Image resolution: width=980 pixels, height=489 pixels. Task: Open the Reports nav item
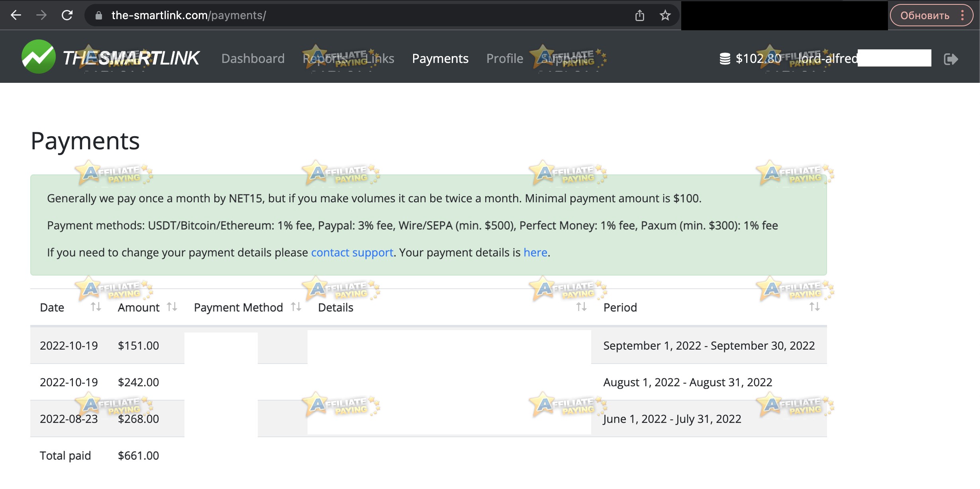coord(325,59)
